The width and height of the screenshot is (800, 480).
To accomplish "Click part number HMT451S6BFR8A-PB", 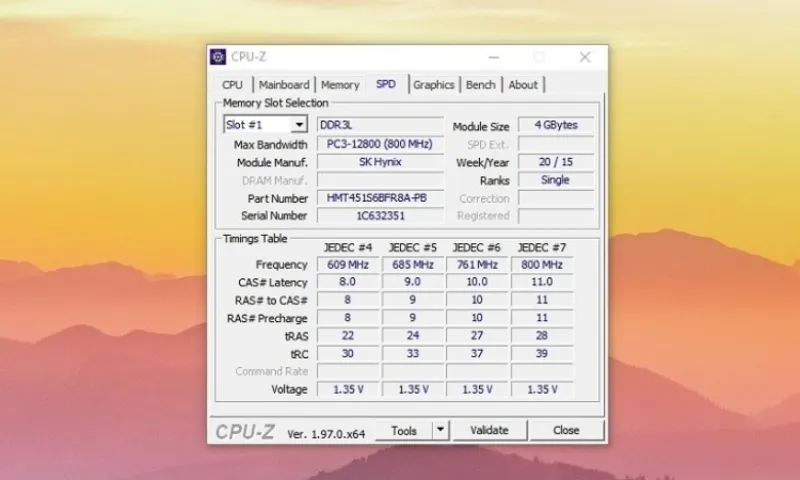I will [380, 198].
